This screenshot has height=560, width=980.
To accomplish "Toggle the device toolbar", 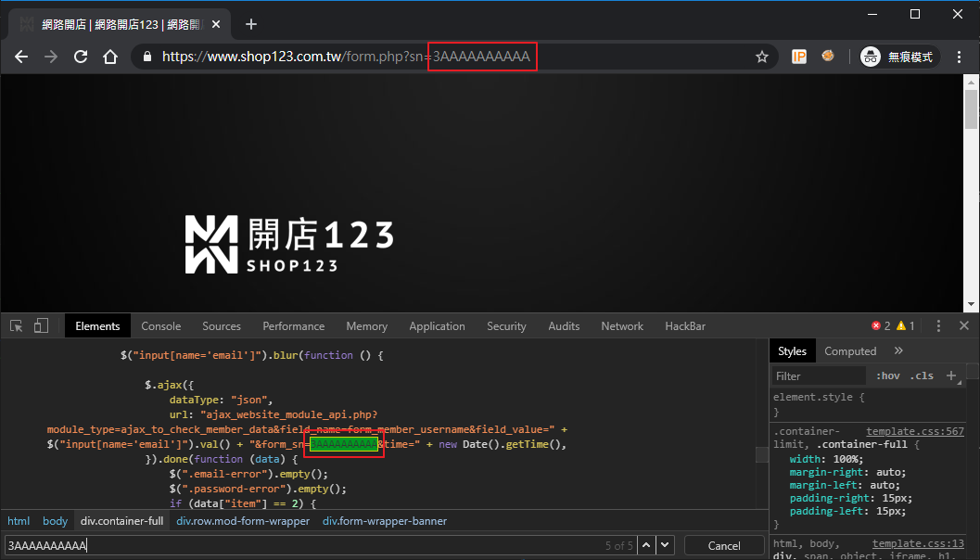I will (41, 326).
